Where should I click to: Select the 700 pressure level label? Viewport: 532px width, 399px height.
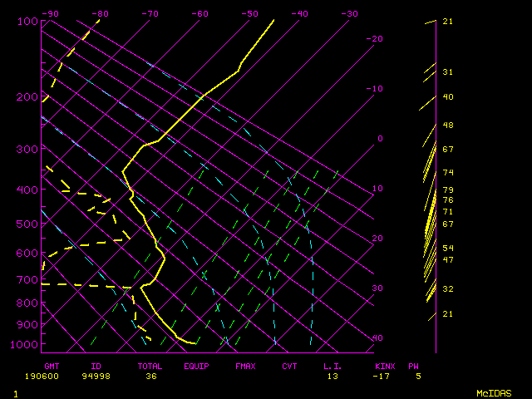[x=28, y=279]
